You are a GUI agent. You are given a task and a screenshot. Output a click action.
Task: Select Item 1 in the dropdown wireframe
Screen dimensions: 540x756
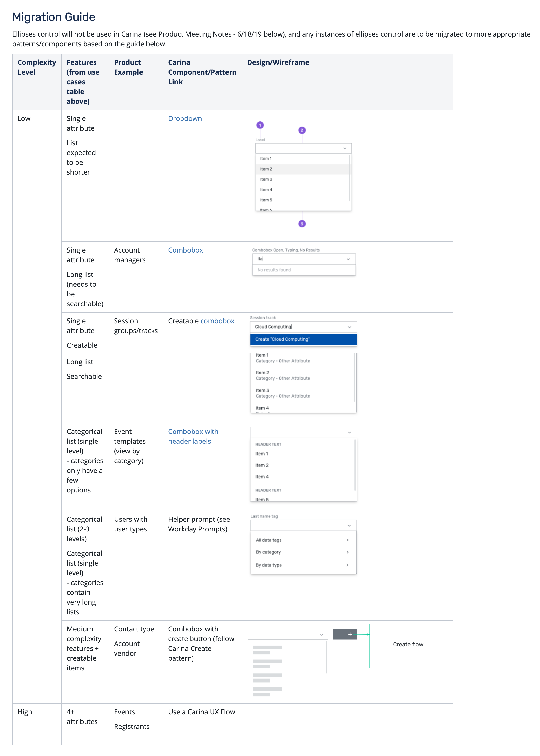(x=302, y=159)
